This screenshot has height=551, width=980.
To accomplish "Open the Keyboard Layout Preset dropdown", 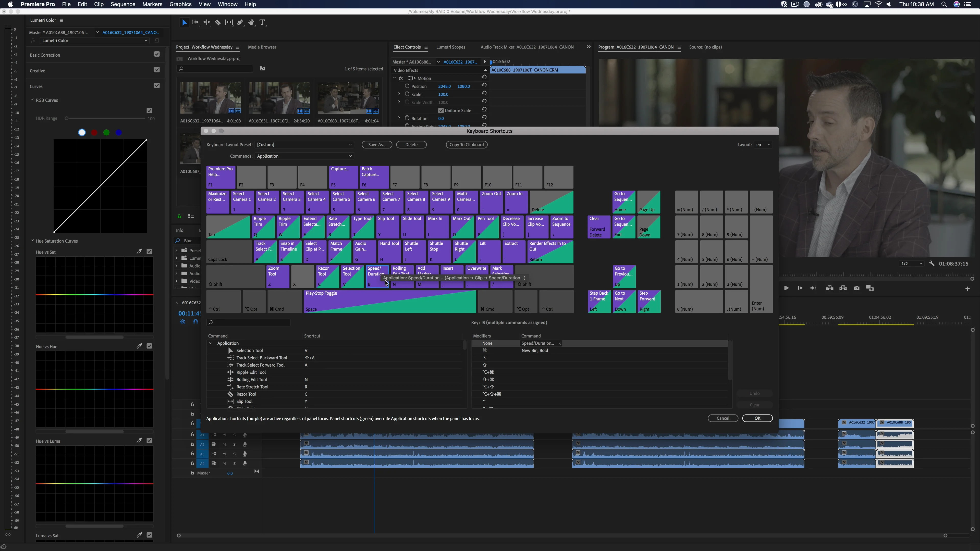I will (x=304, y=144).
